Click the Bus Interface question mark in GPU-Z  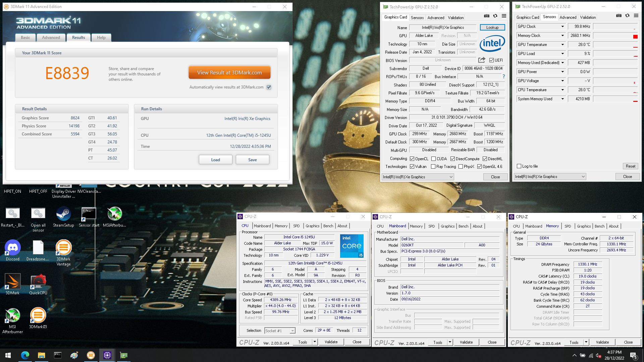[503, 76]
